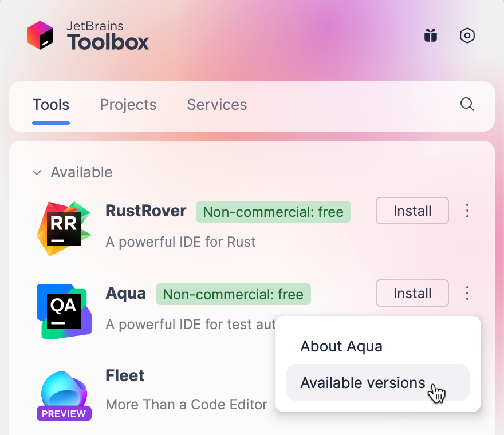Viewport: 504px width, 435px height.
Task: Switch to the Services tab
Action: coord(217,105)
